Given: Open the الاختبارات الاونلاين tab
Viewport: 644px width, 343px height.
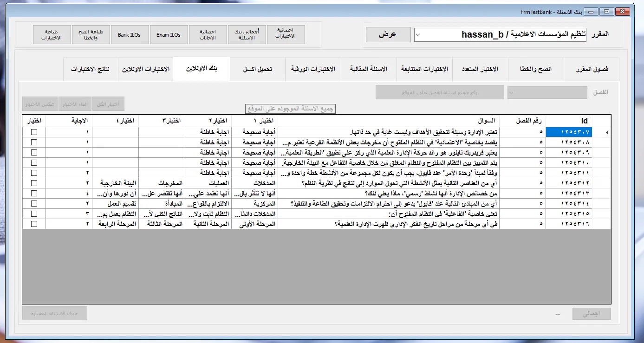Looking at the screenshot, I should pos(146,70).
